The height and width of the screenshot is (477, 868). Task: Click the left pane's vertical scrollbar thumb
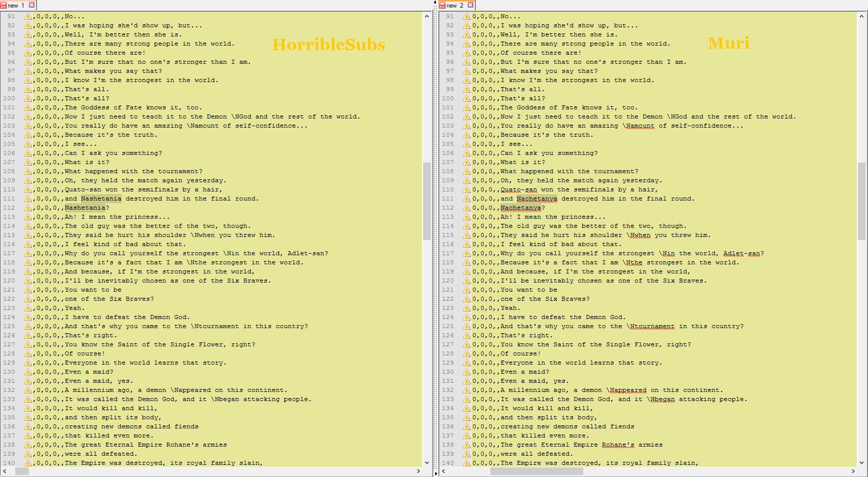click(x=427, y=201)
